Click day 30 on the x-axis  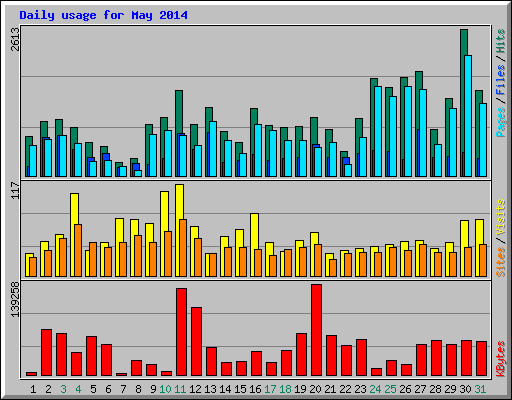[x=465, y=389]
